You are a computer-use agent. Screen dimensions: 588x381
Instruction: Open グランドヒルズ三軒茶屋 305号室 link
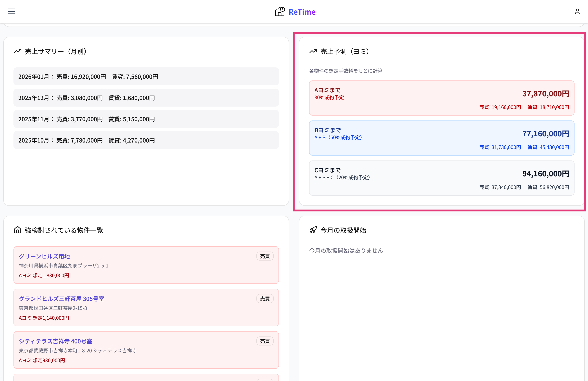pyautogui.click(x=61, y=299)
